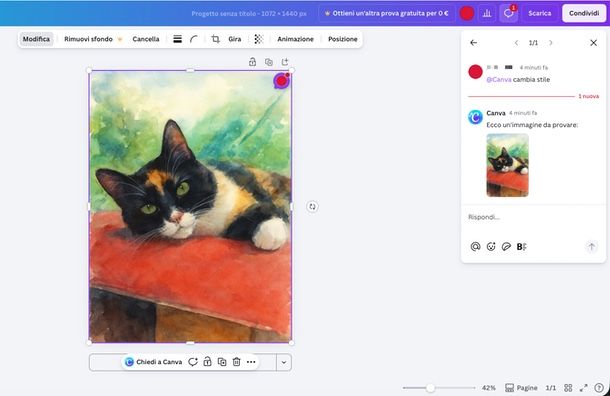Open the Posizione panel
Screen dimensions: 610x396
342,39
